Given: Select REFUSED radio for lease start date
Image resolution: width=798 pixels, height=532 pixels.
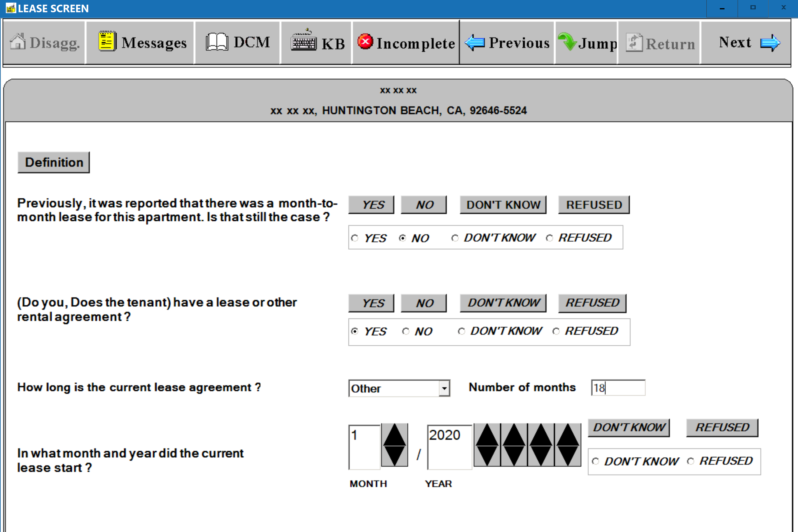Looking at the screenshot, I should 690,461.
